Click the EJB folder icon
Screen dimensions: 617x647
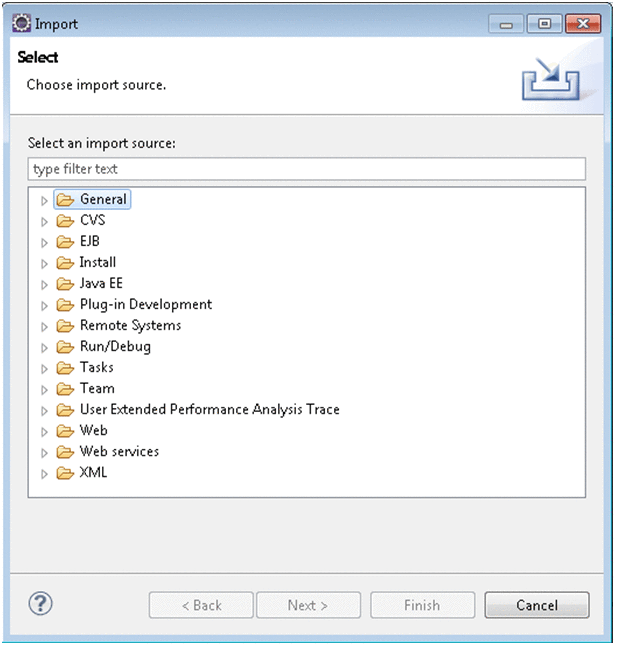[x=65, y=242]
